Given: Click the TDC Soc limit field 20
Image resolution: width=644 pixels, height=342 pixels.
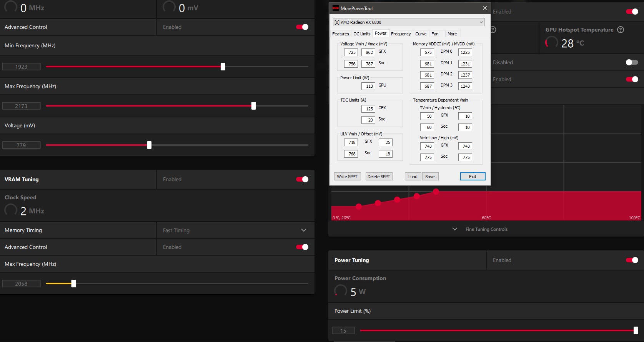Looking at the screenshot, I should 368,120.
